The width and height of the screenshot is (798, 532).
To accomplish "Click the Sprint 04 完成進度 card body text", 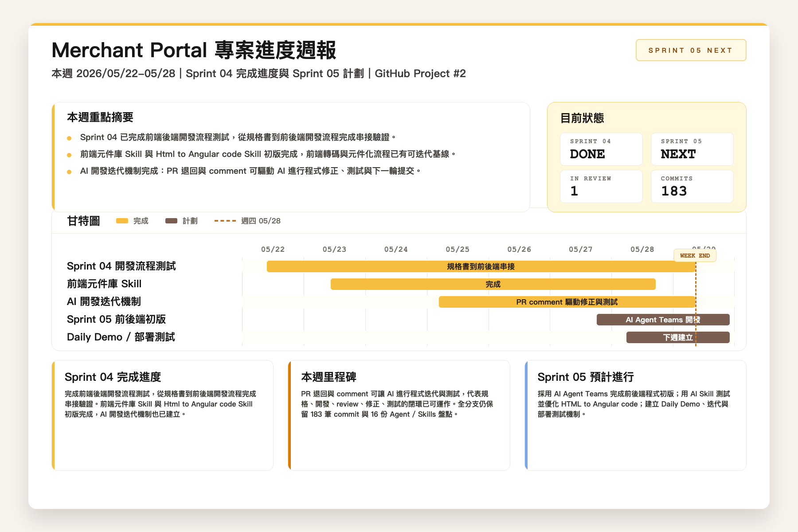I will [x=160, y=404].
